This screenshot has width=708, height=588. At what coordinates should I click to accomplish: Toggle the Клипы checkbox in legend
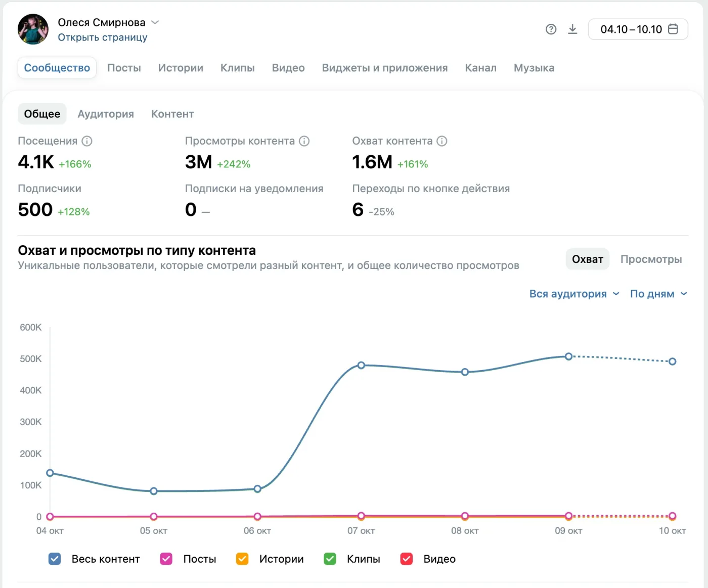pyautogui.click(x=330, y=559)
